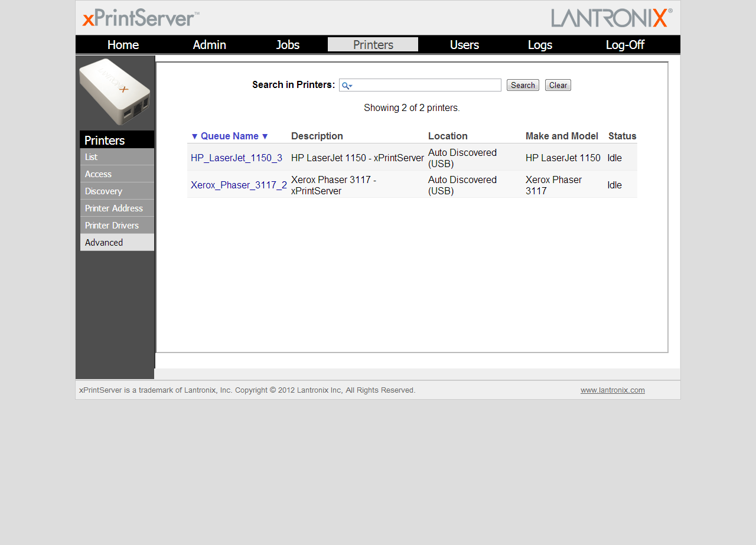Open the Jobs menu

[x=288, y=45]
